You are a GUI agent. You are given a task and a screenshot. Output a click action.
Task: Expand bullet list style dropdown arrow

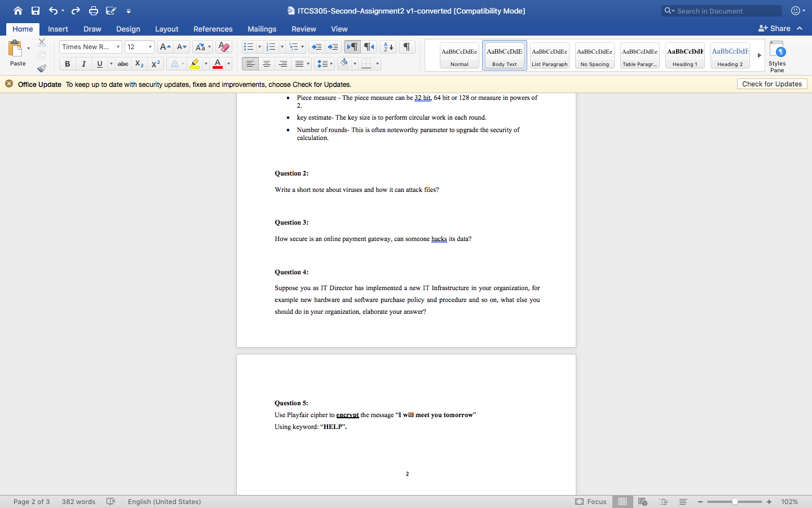pyautogui.click(x=259, y=47)
